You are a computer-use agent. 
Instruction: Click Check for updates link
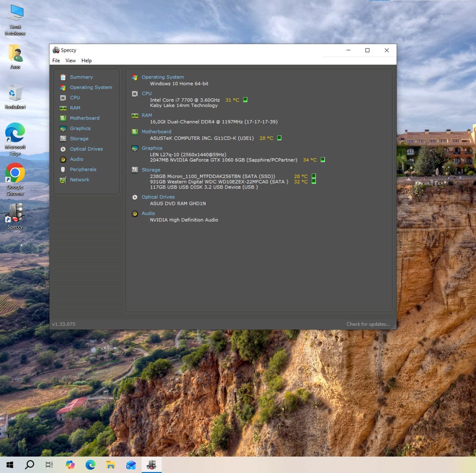tap(368, 324)
